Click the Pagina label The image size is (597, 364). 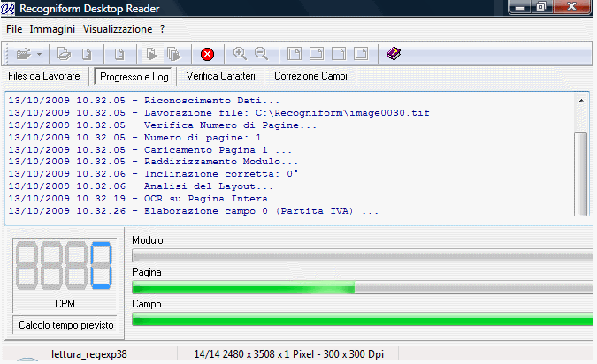147,272
